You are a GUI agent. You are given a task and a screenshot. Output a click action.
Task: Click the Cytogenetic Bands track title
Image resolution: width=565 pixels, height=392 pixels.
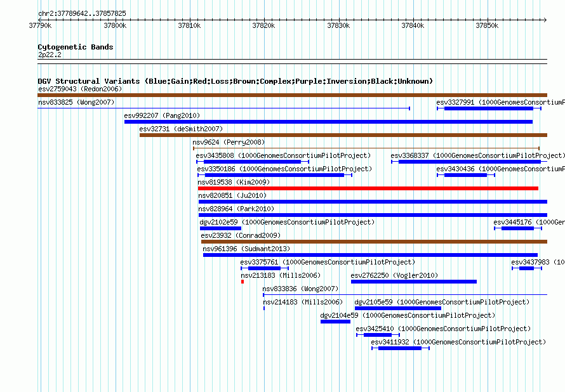[x=76, y=47]
